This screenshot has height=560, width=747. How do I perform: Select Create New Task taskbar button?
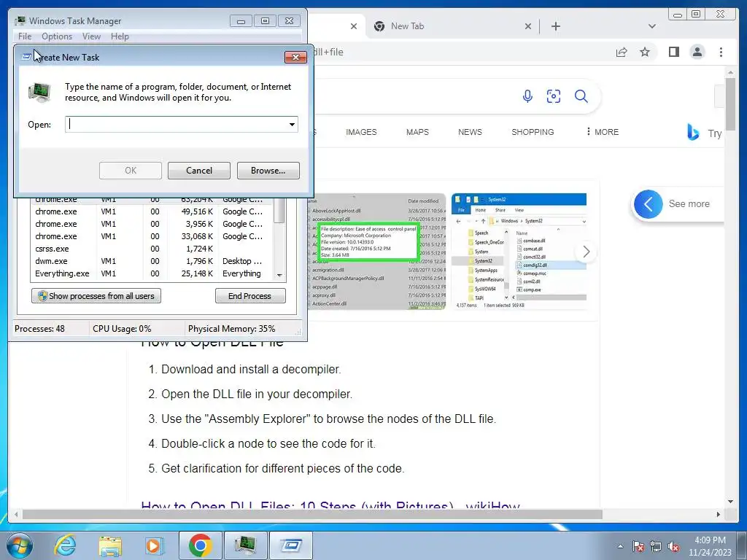click(x=291, y=545)
